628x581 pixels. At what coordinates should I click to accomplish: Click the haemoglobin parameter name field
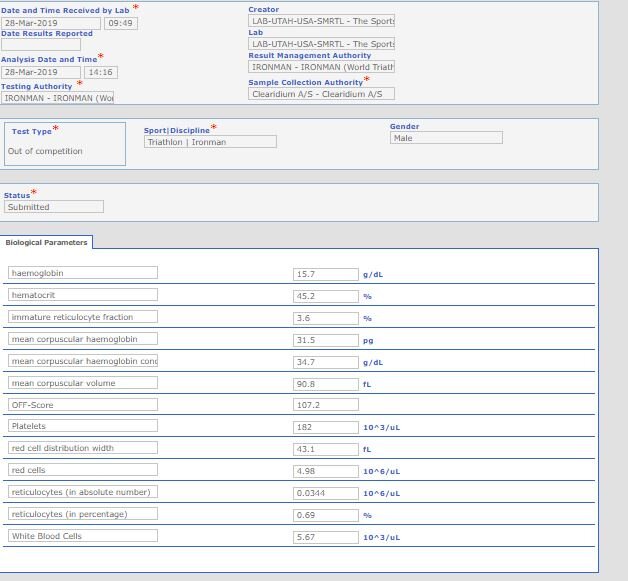(83, 273)
